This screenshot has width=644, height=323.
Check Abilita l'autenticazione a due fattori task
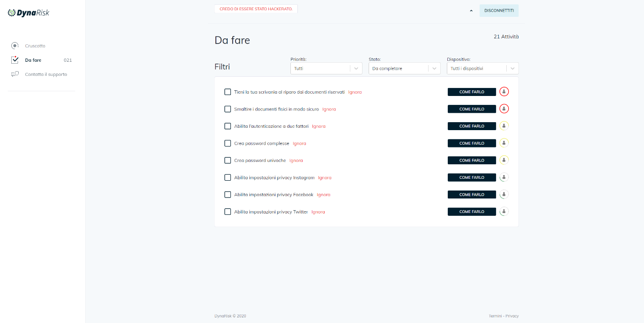point(228,126)
